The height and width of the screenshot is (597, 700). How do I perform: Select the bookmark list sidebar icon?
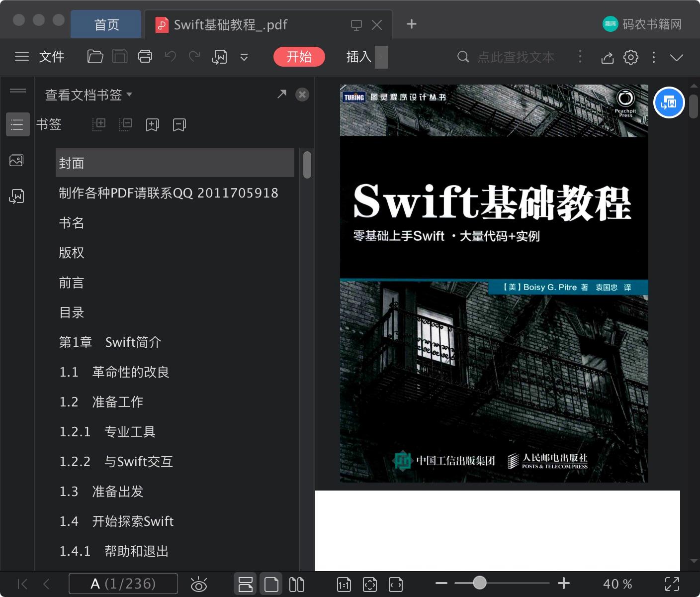pyautogui.click(x=17, y=124)
